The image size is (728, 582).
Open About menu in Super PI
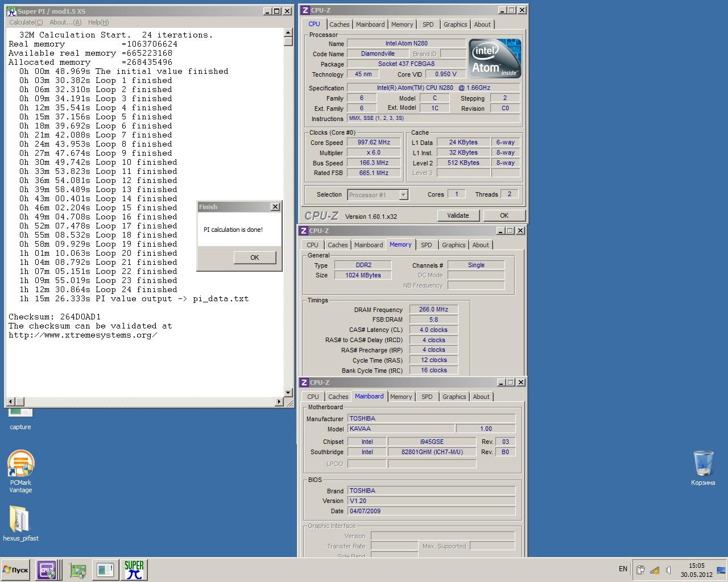(x=65, y=22)
